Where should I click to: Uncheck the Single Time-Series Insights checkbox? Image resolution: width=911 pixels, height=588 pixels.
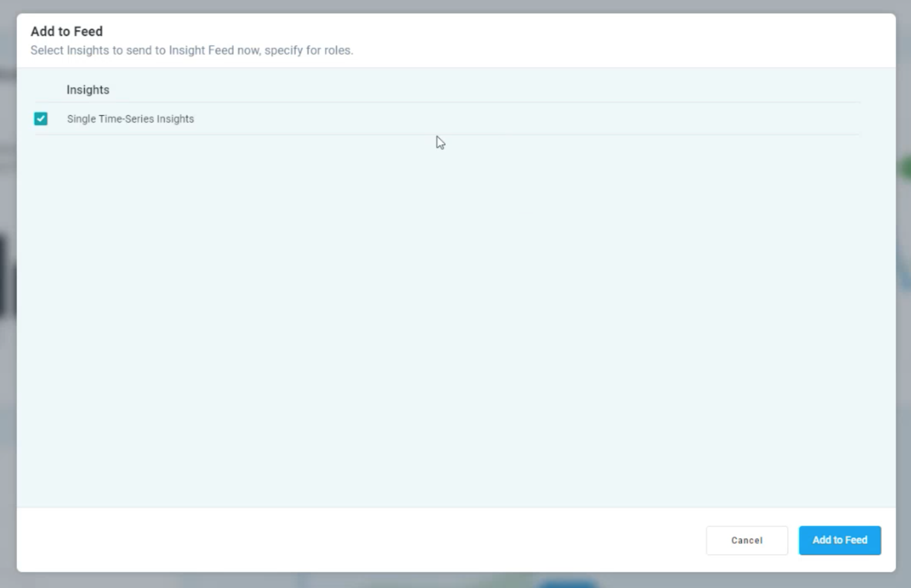click(41, 119)
